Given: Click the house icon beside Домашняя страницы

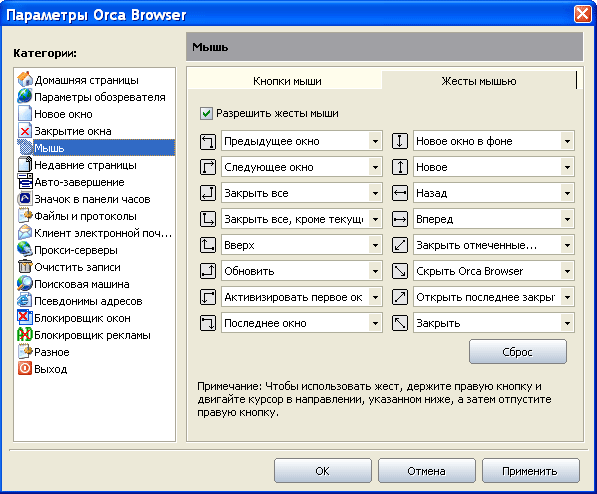Looking at the screenshot, I should [x=25, y=79].
